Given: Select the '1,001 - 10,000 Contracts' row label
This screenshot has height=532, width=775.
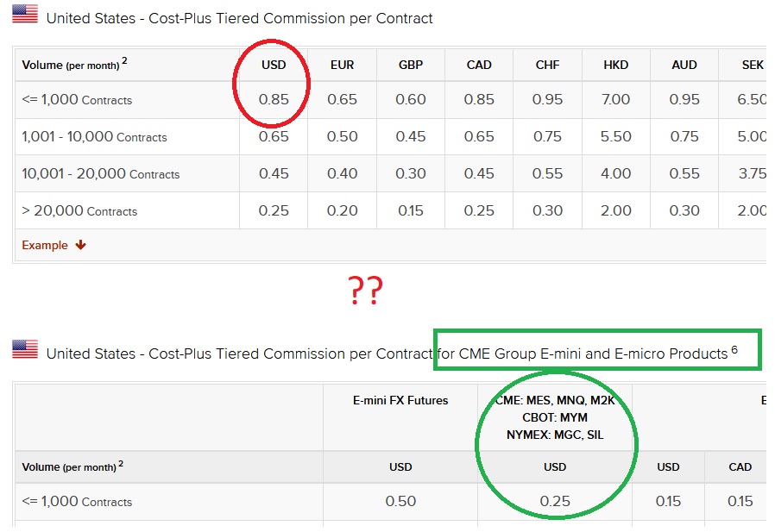Looking at the screenshot, I should coord(94,137).
